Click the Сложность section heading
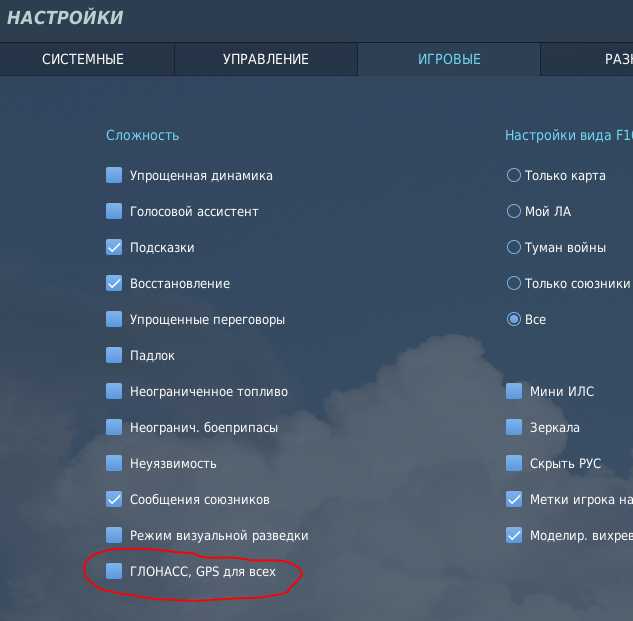The image size is (633, 621). (143, 135)
